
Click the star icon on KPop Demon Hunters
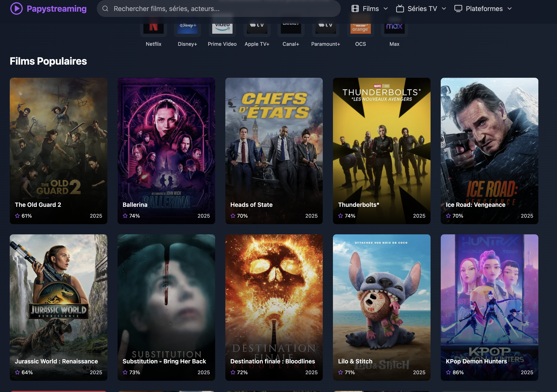pyautogui.click(x=448, y=372)
